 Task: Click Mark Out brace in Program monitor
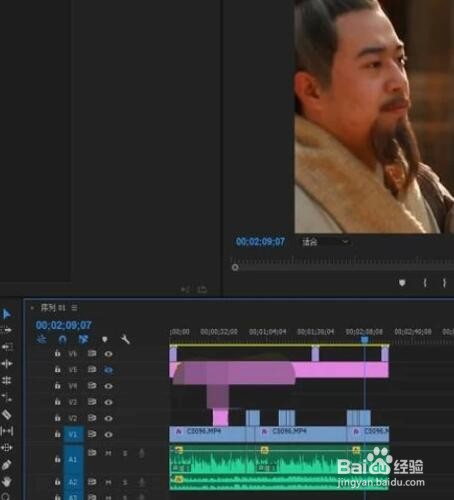444,283
